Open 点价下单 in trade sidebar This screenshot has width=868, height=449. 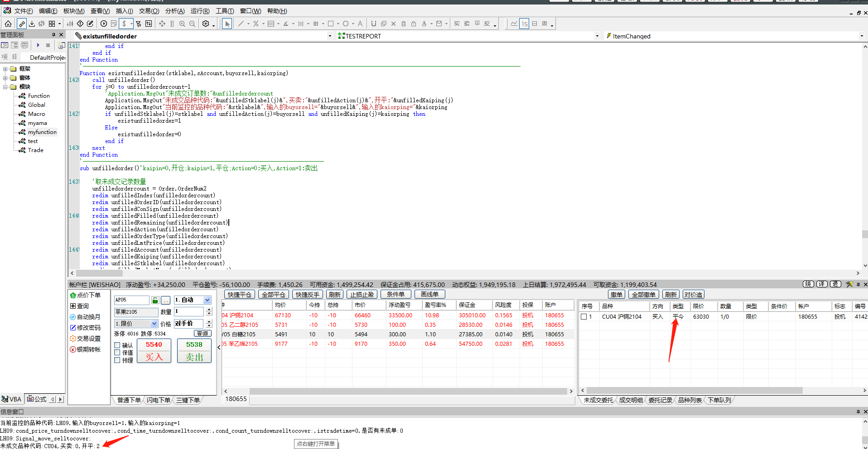pos(85,295)
